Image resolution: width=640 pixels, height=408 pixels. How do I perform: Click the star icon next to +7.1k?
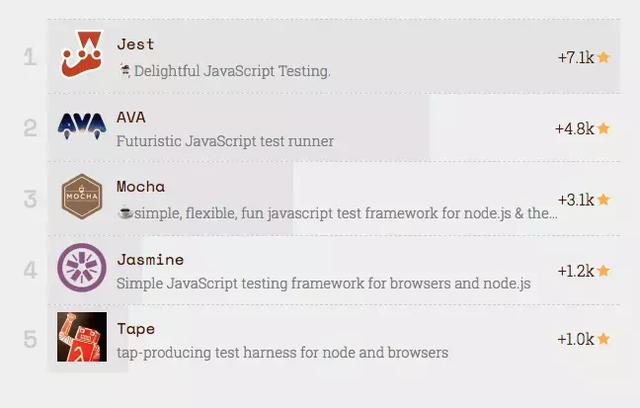click(603, 57)
